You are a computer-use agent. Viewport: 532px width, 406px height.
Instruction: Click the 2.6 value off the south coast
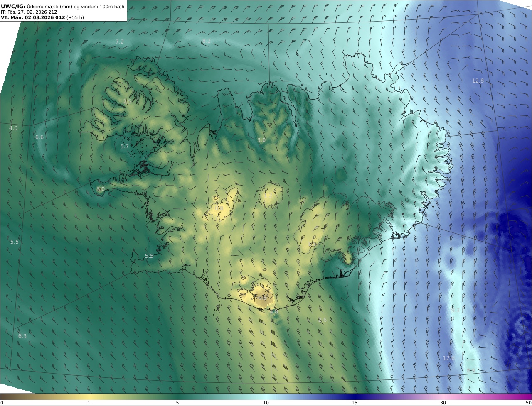323,320
